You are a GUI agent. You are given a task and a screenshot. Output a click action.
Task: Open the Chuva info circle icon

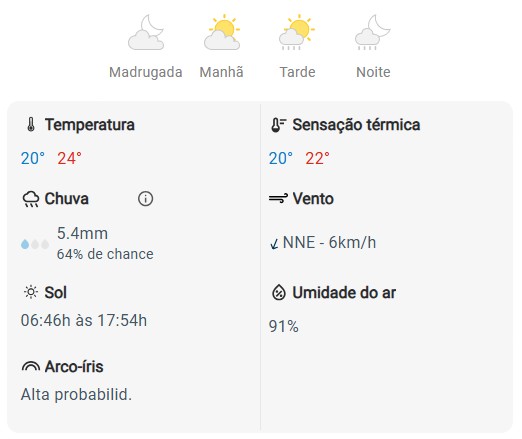[x=145, y=199]
